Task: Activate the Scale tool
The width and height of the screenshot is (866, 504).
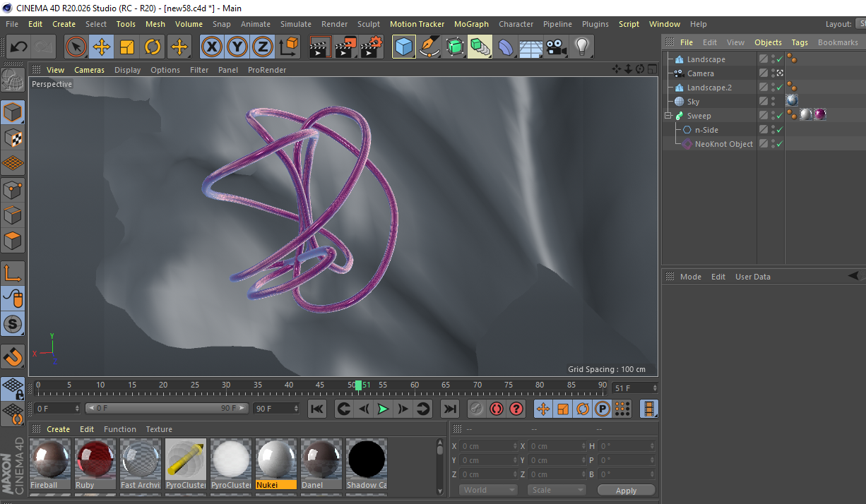Action: [x=127, y=47]
